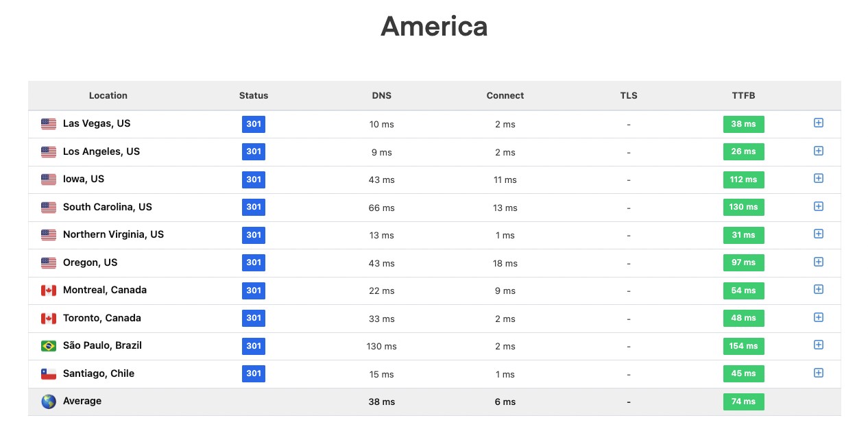The height and width of the screenshot is (444, 868).
Task: Click the Montreal Canada flag icon
Action: [49, 291]
